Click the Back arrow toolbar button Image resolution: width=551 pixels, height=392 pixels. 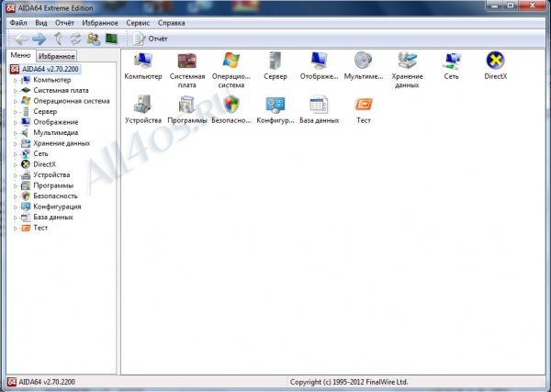pos(21,39)
